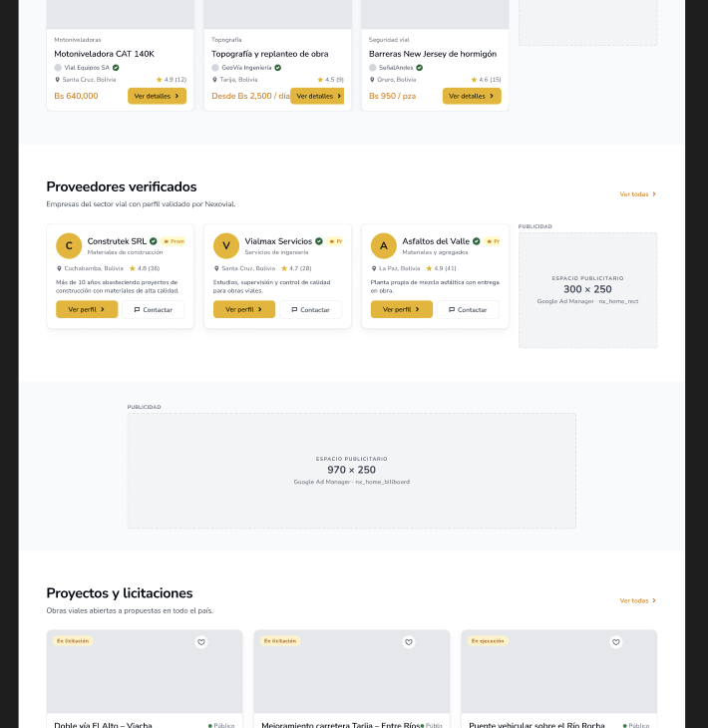708x728 pixels.
Task: Click verified badge next to Construtek SRL
Action: tap(154, 241)
